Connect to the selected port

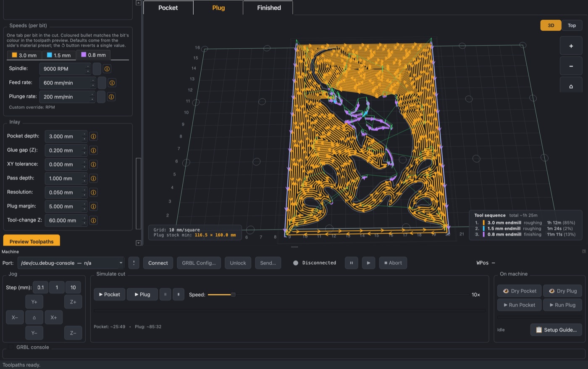click(158, 263)
